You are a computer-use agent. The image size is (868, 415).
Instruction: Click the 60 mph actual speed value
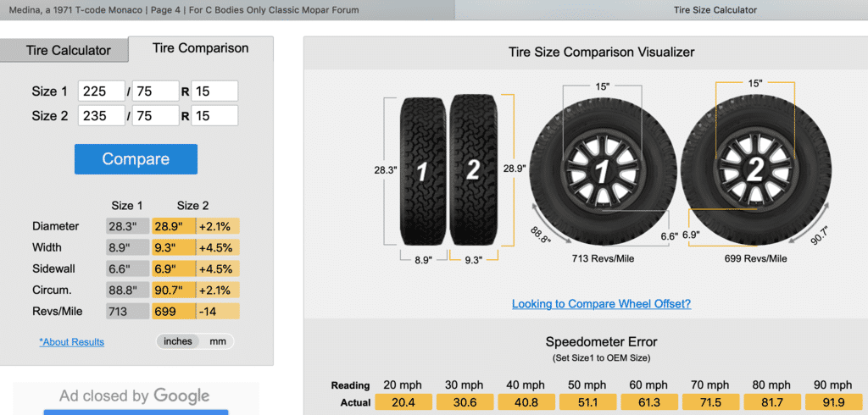[649, 402]
